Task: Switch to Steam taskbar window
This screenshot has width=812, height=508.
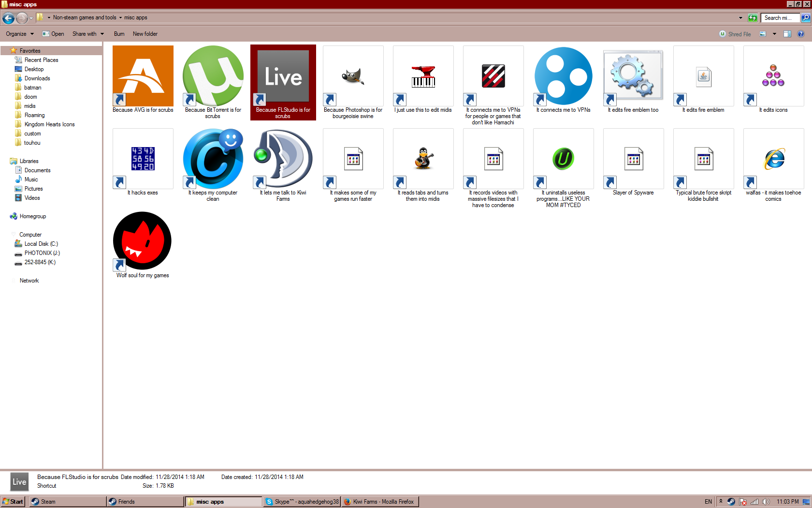Action: pyautogui.click(x=67, y=502)
